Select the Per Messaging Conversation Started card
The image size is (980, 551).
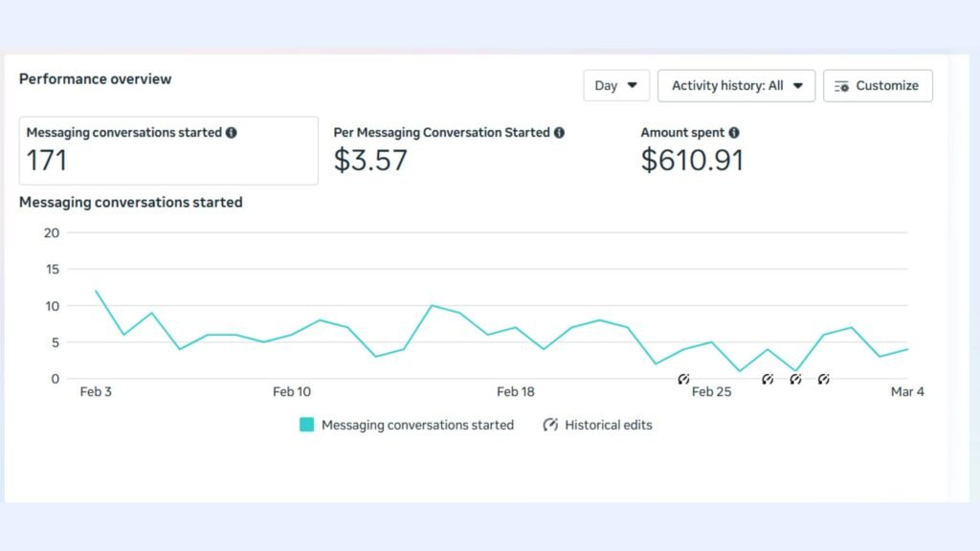[448, 151]
